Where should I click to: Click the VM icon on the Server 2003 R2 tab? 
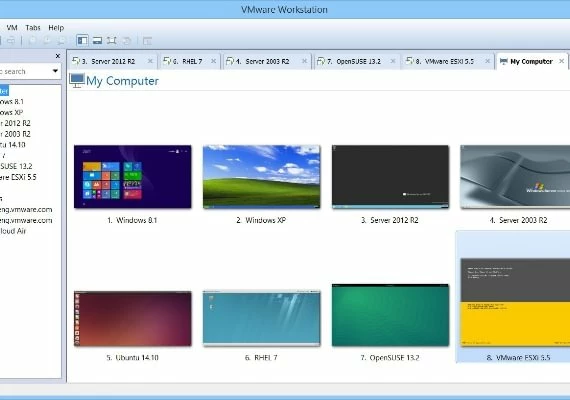coord(230,61)
